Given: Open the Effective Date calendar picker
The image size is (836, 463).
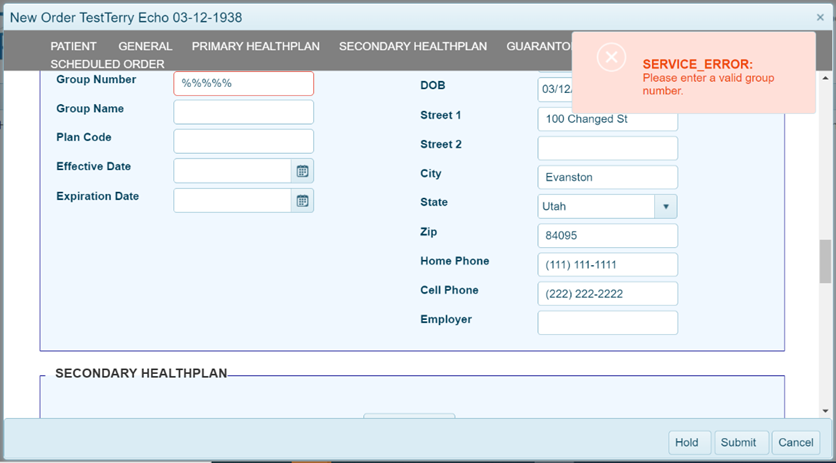Looking at the screenshot, I should pos(302,171).
